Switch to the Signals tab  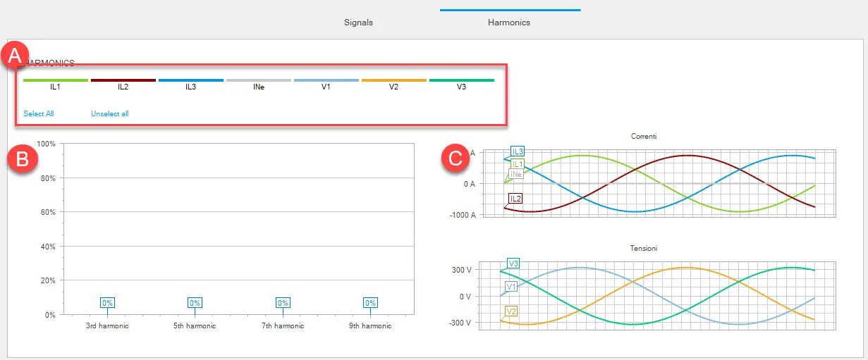(x=358, y=23)
